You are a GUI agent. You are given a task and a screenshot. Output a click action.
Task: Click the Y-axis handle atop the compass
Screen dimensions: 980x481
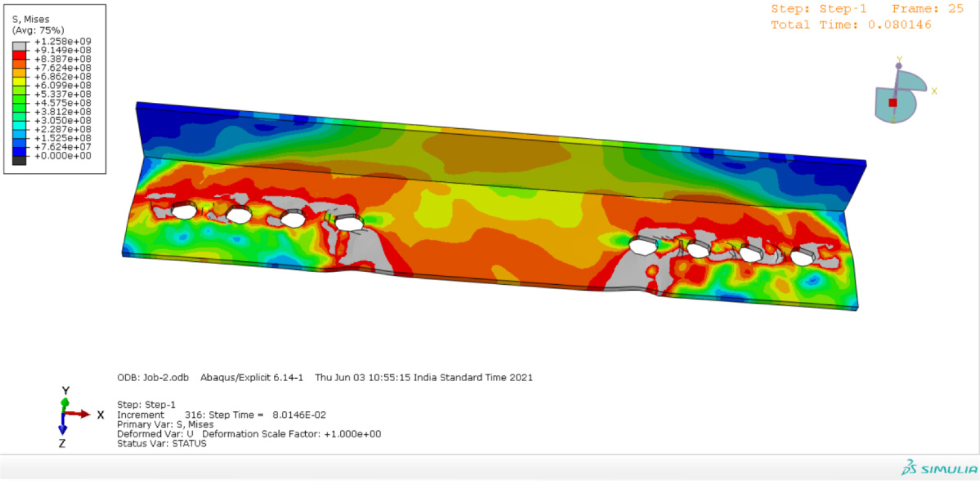click(x=898, y=65)
